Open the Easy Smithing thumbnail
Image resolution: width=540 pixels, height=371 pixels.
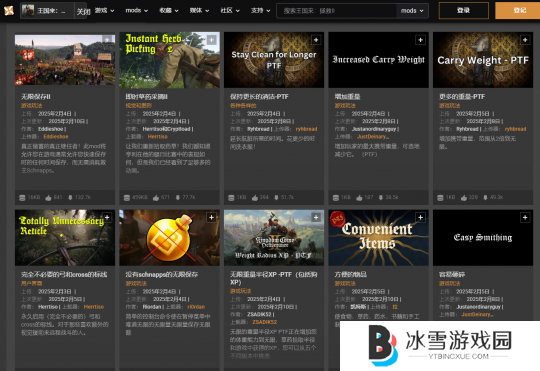pyautogui.click(x=483, y=238)
